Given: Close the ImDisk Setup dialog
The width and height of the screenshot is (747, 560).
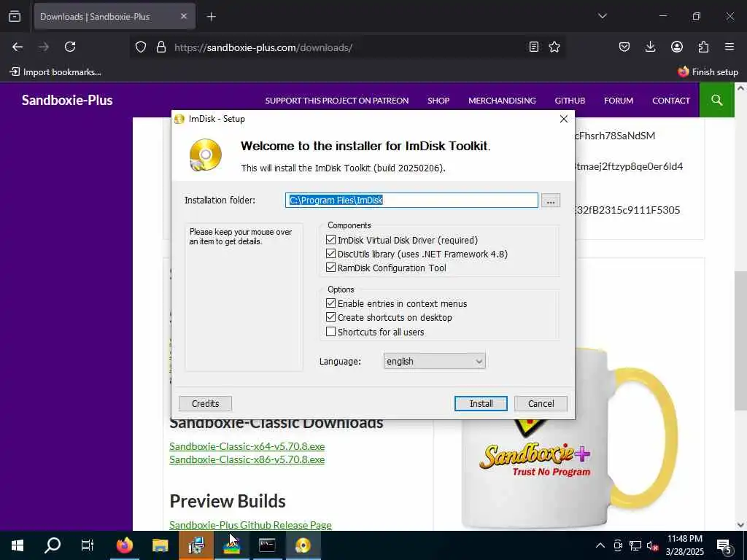Looking at the screenshot, I should pos(564,119).
